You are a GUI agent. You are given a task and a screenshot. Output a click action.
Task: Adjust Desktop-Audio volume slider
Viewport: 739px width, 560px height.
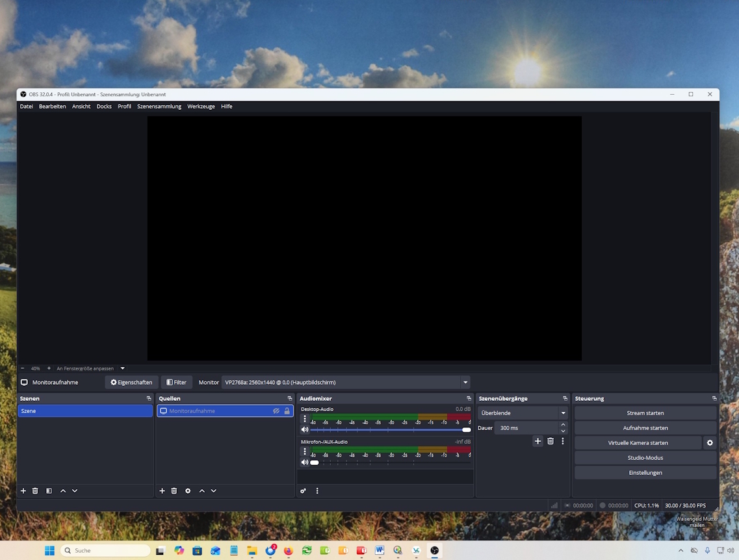click(x=390, y=429)
